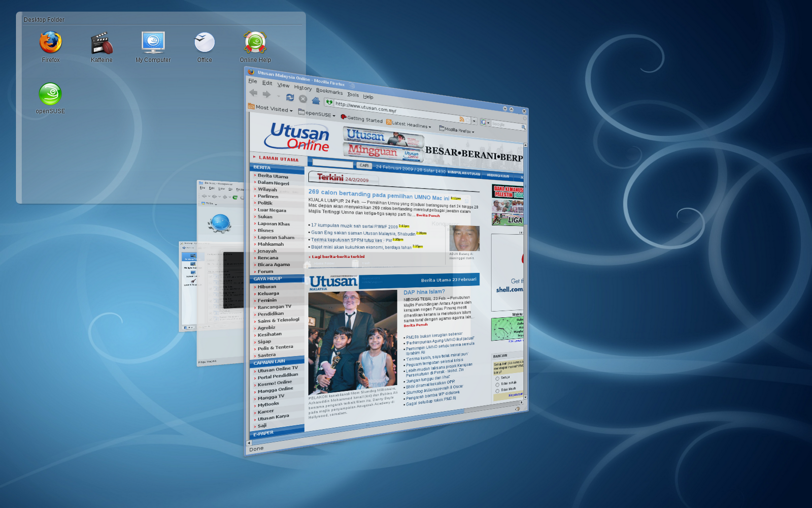Open the Latest Headlines feed dropdown
The height and width of the screenshot is (508, 812).
(409, 124)
